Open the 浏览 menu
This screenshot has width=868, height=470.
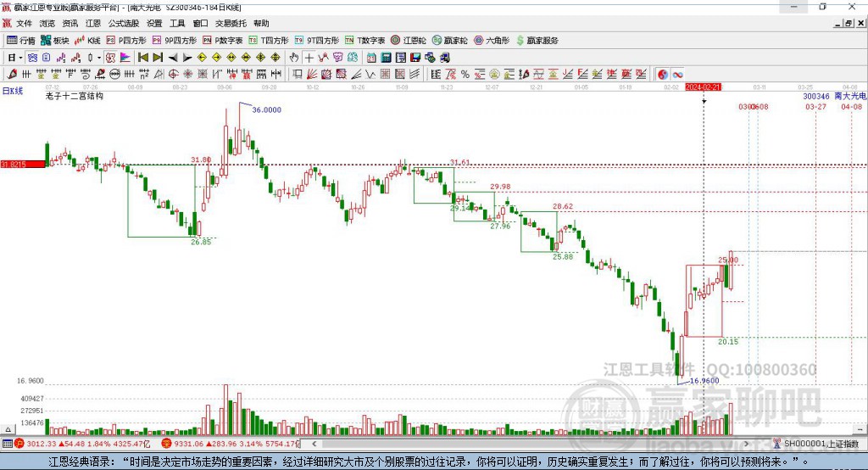tap(47, 23)
